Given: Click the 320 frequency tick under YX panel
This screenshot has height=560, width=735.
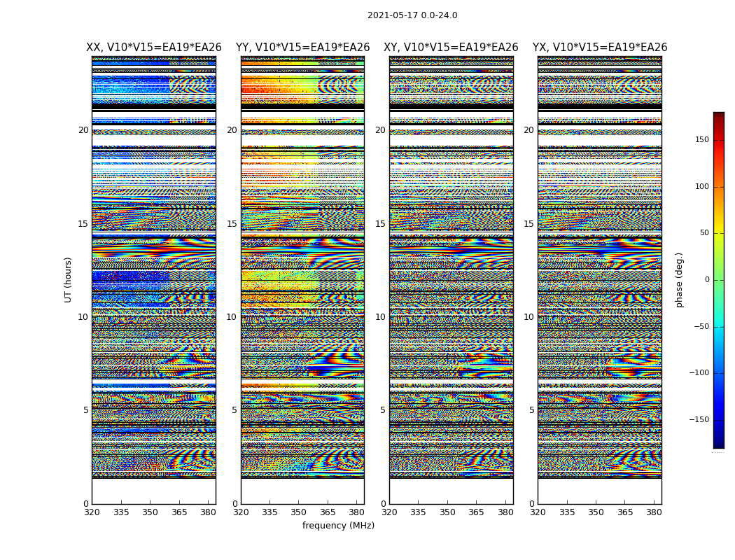Looking at the screenshot, I should point(538,512).
